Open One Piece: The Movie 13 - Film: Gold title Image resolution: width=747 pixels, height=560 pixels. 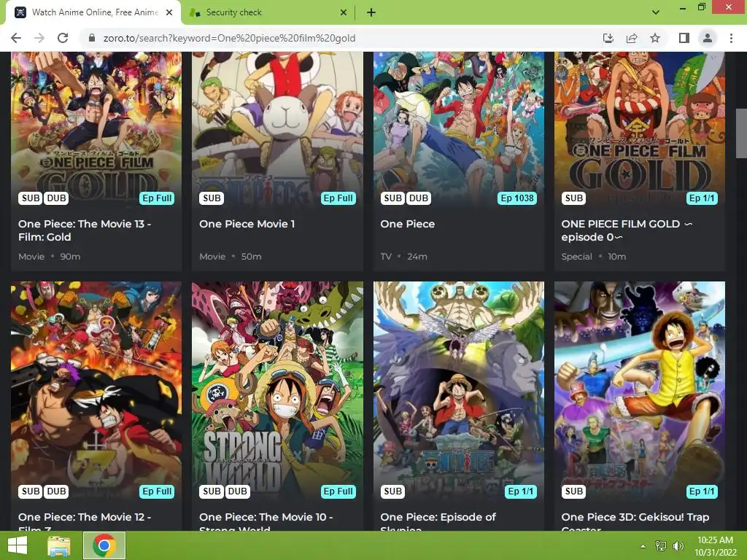pos(85,230)
